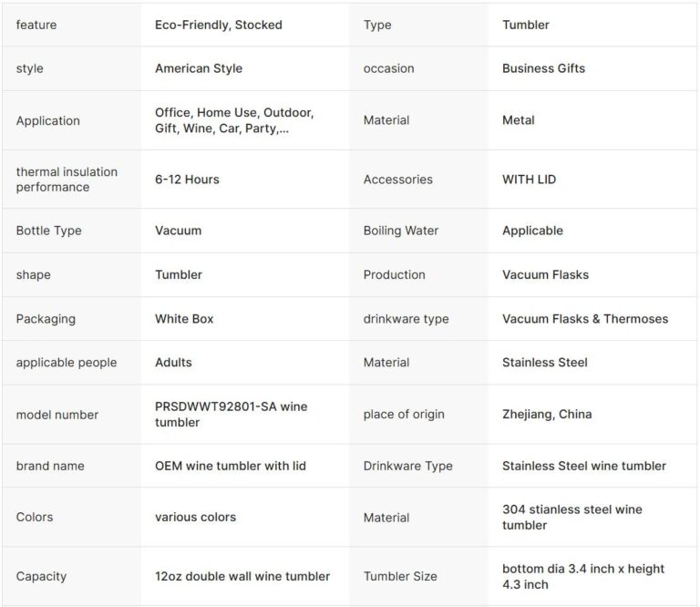
Task: Select the '304 stianless steel wine tumbler' value
Action: [571, 517]
